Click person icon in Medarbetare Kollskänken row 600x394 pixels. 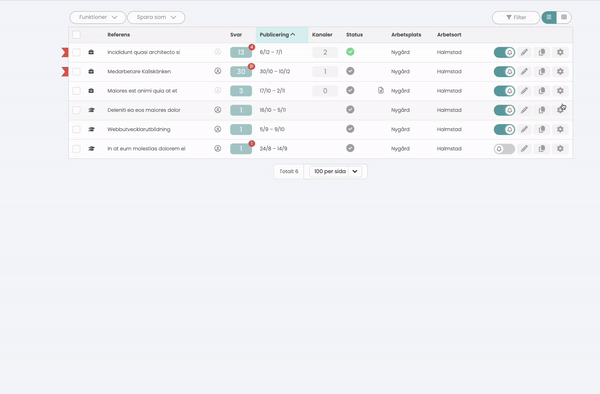(x=218, y=71)
